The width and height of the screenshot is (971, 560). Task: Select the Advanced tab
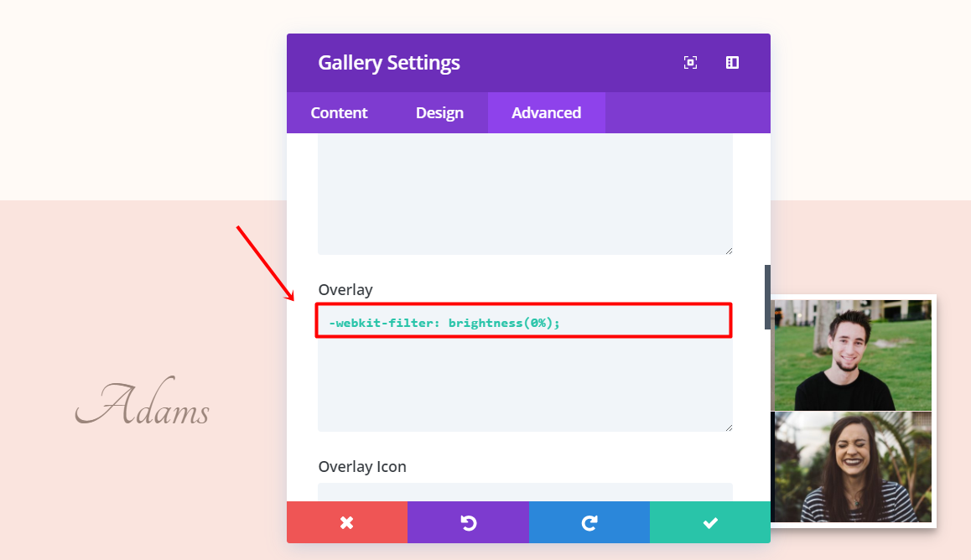546,113
